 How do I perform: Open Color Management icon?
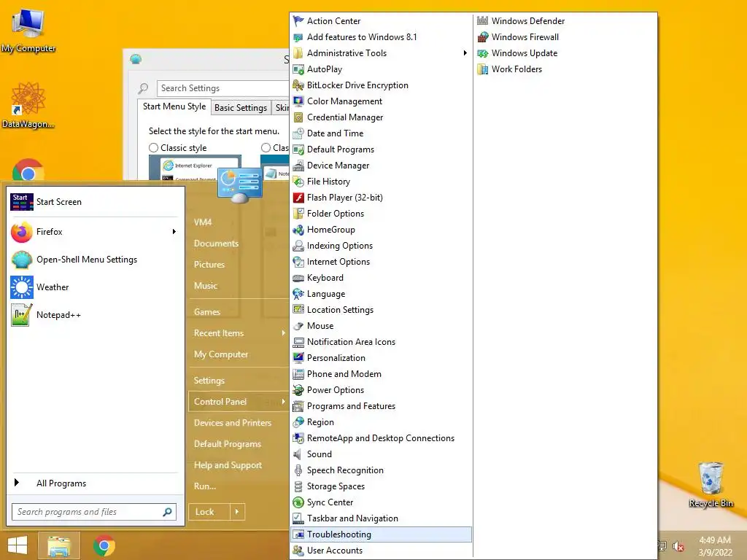coord(298,101)
